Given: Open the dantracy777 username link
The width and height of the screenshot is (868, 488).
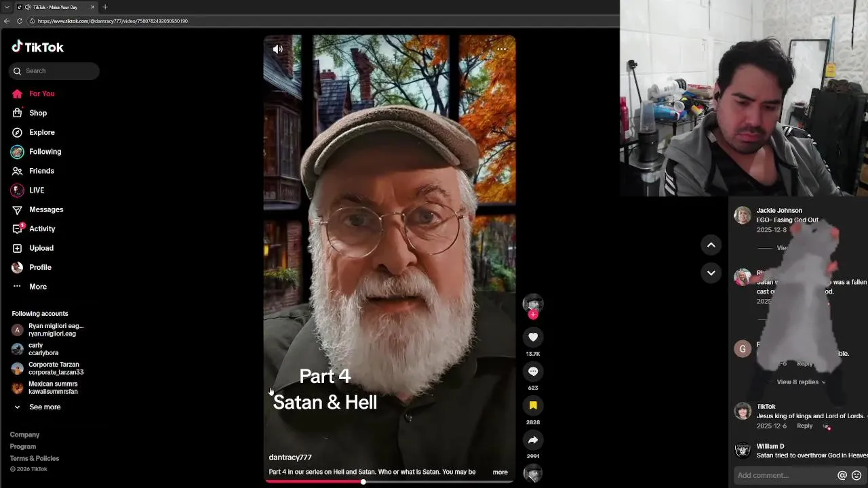Looking at the screenshot, I should (290, 457).
